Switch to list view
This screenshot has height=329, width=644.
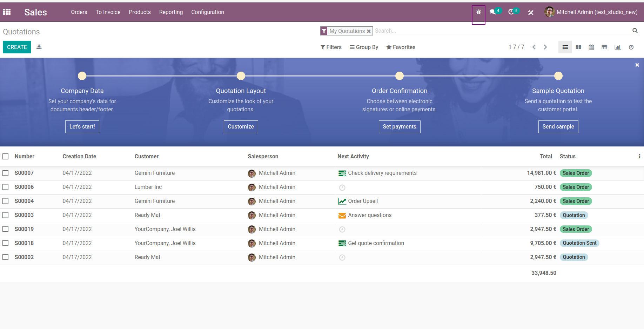pyautogui.click(x=565, y=47)
